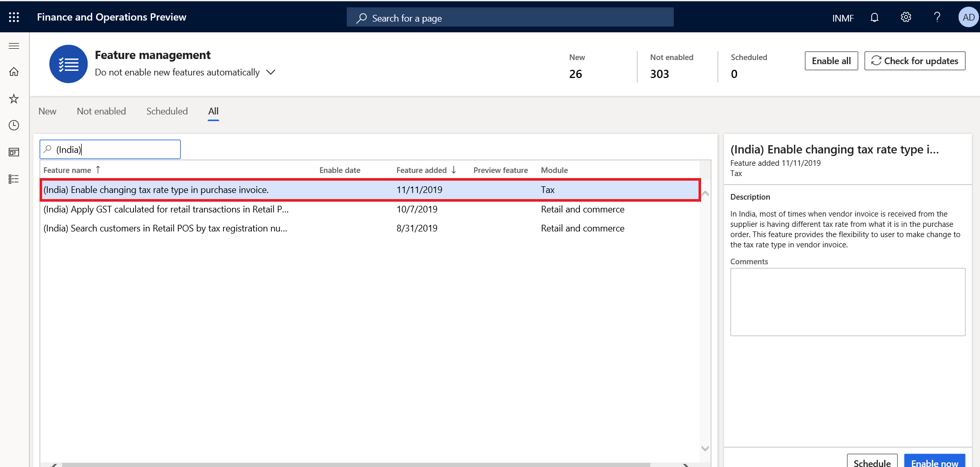The width and height of the screenshot is (980, 467).
Task: Click the Schedule button
Action: pyautogui.click(x=872, y=461)
